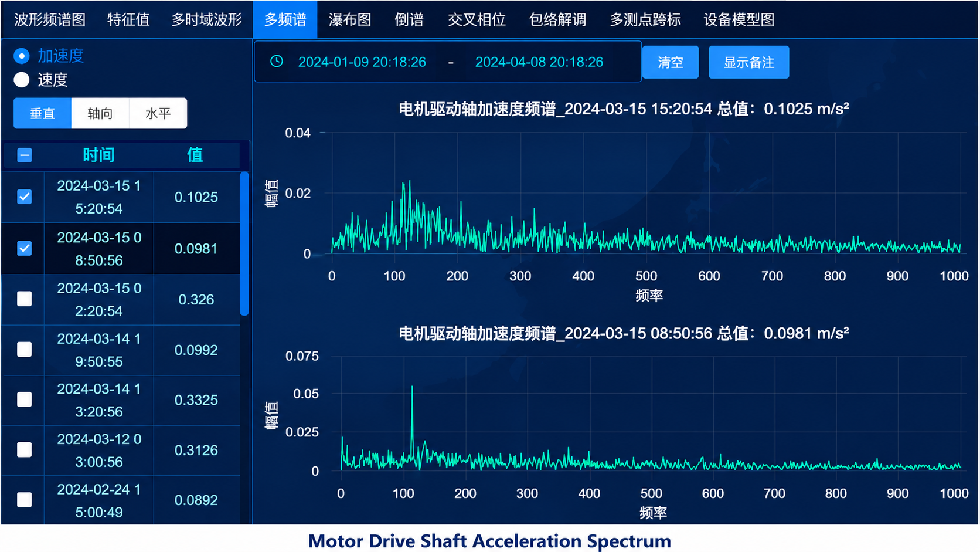The width and height of the screenshot is (980, 552).
Task: Open the 倒谱 tab
Action: click(x=409, y=19)
